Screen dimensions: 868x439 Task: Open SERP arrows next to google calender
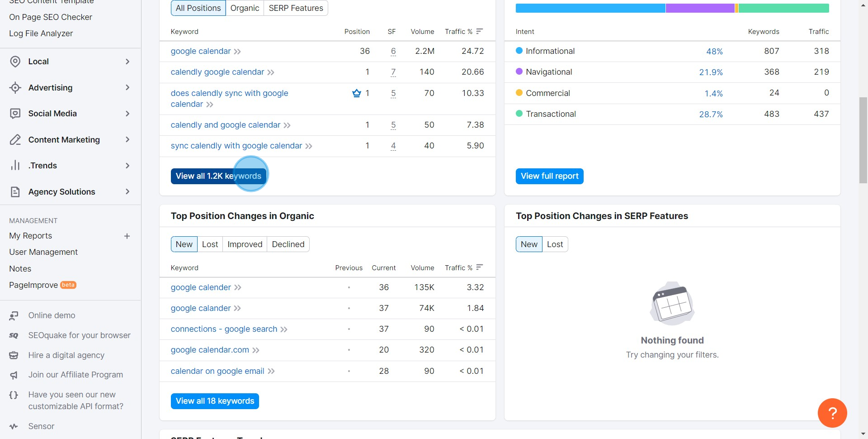238,287
